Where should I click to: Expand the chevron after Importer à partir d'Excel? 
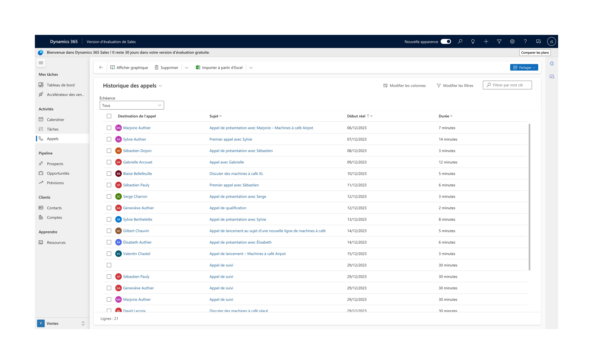(251, 68)
